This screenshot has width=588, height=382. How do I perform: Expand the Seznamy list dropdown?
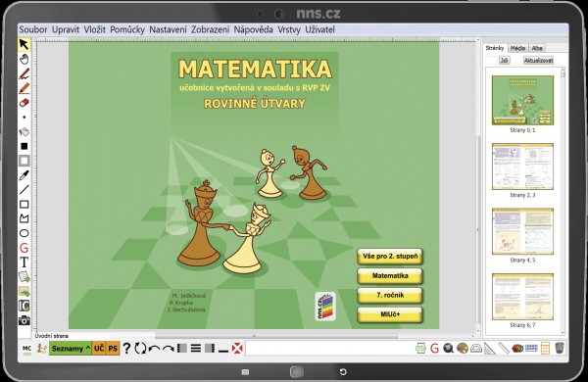point(71,349)
